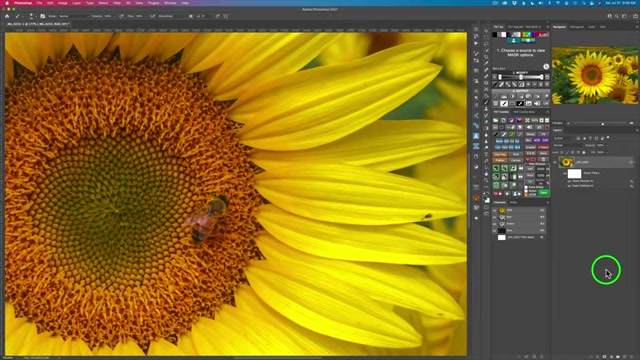Toggle visibility of the sunflower layer
The image size is (640, 360).
[x=555, y=162]
